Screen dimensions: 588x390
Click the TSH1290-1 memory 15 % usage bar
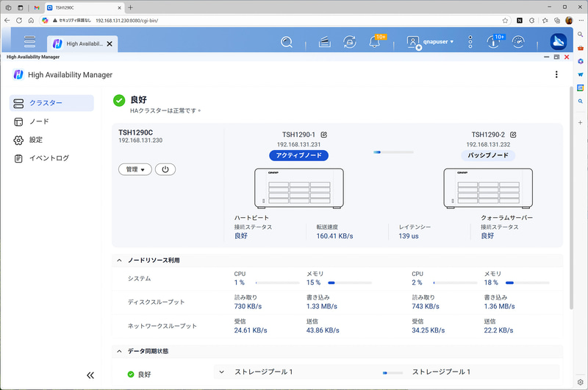350,283
